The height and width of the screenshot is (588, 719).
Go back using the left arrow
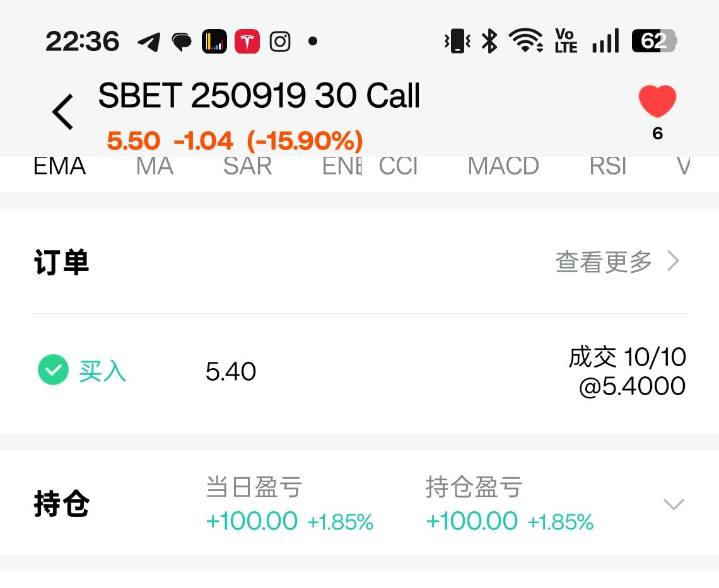63,112
